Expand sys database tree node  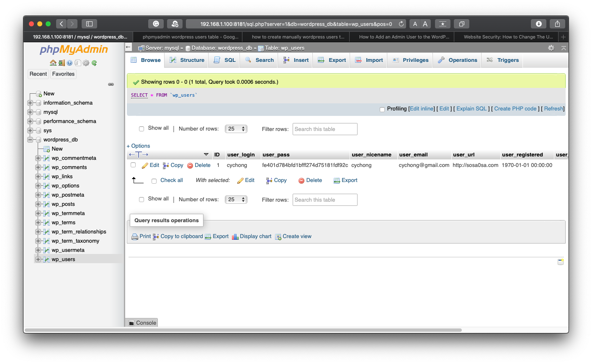(x=30, y=131)
